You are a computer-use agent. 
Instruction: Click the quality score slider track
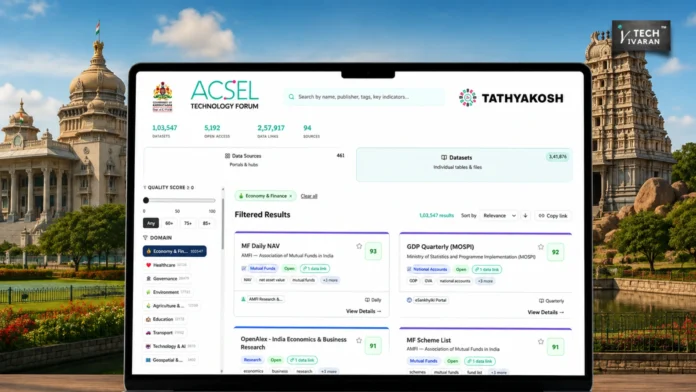click(180, 201)
